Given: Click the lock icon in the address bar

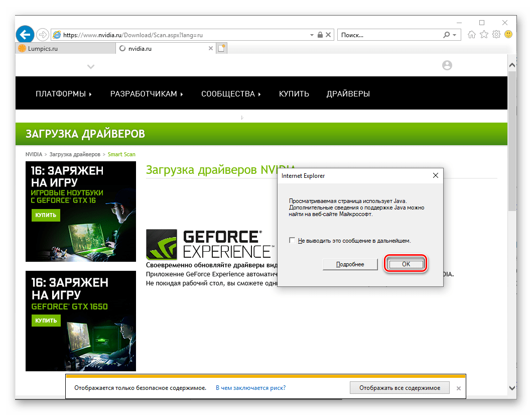Looking at the screenshot, I should pos(320,35).
